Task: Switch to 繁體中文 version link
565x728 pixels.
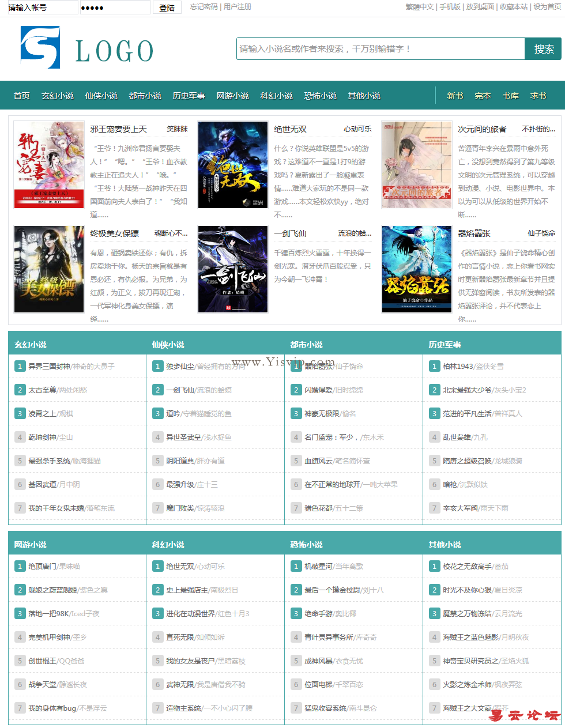Action: (420, 7)
